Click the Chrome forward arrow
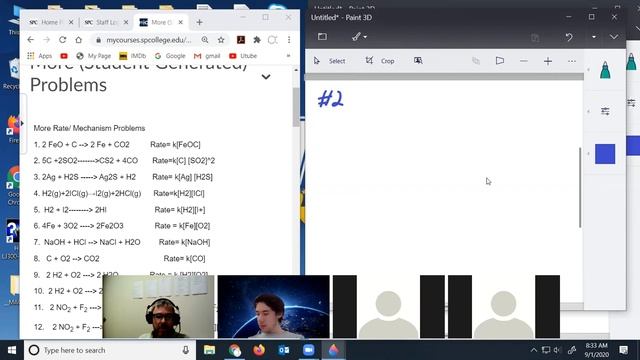640x360 pixels. click(x=47, y=40)
